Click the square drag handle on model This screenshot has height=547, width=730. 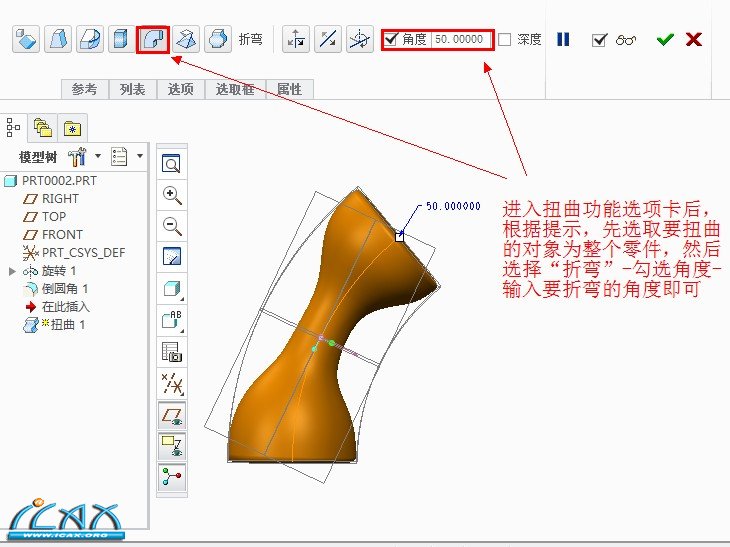tap(399, 237)
